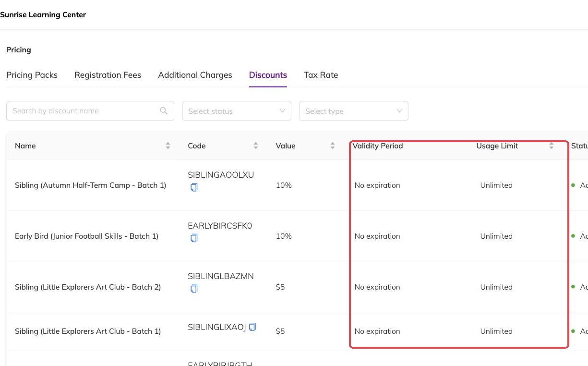Click the $5 value for Art Club Batch 2

pos(280,287)
